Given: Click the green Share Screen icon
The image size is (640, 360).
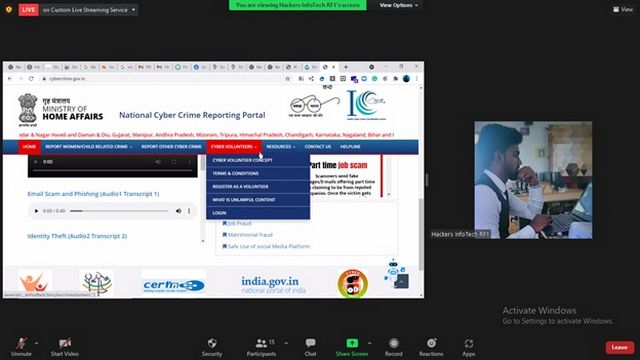Looking at the screenshot, I should pos(352,343).
